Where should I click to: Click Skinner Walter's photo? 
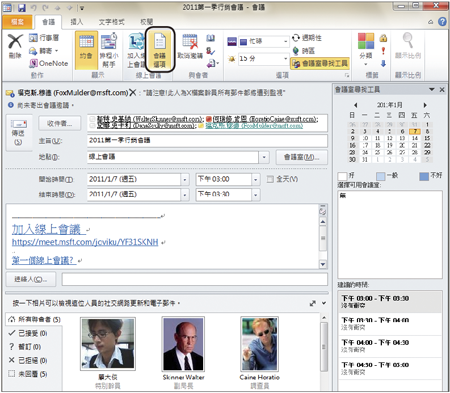tap(183, 344)
